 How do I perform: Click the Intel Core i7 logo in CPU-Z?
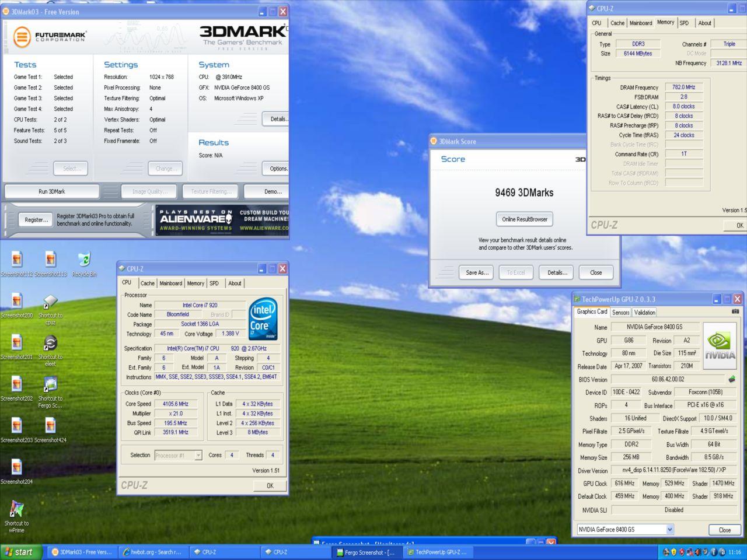coord(263,318)
